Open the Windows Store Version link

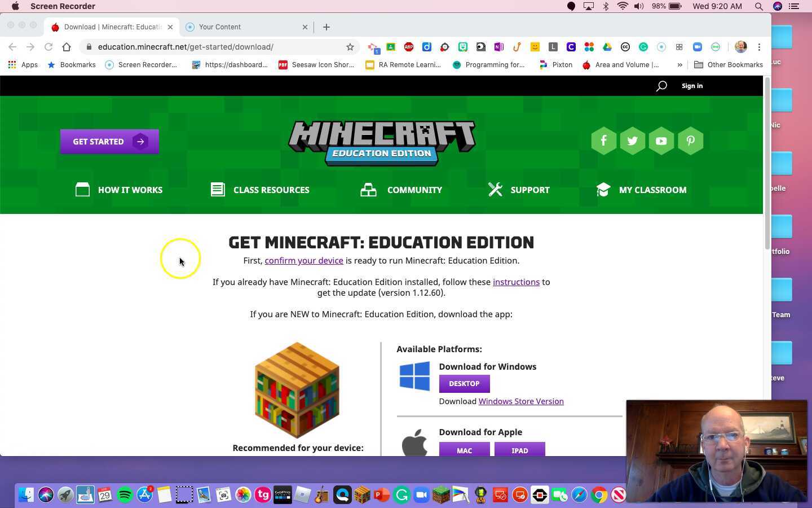(x=520, y=401)
